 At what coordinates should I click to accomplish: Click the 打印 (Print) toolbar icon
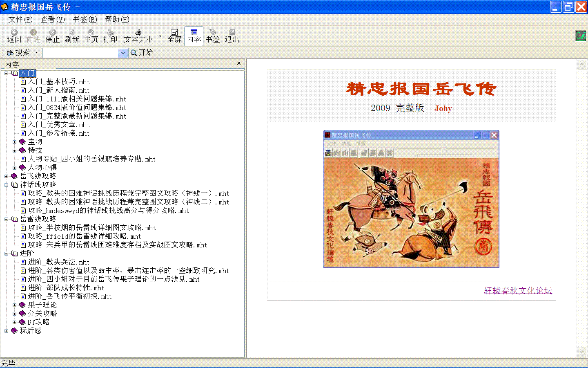click(x=110, y=36)
